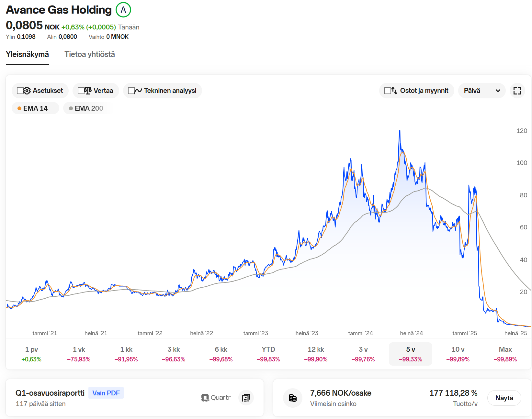
Task: Select the 3 kk time range
Action: pyautogui.click(x=174, y=354)
